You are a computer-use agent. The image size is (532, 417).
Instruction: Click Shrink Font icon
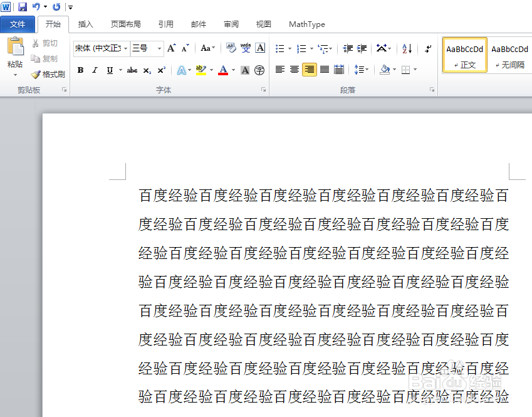tap(185, 48)
